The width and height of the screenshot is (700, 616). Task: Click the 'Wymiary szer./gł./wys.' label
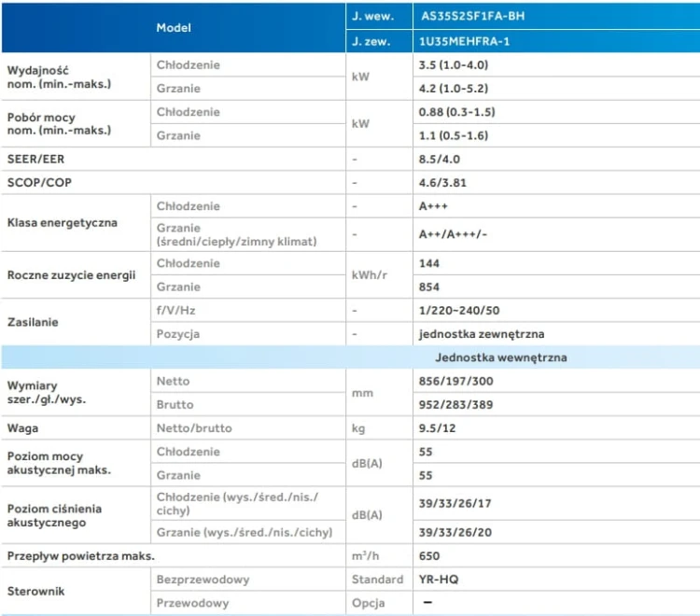pos(47,392)
